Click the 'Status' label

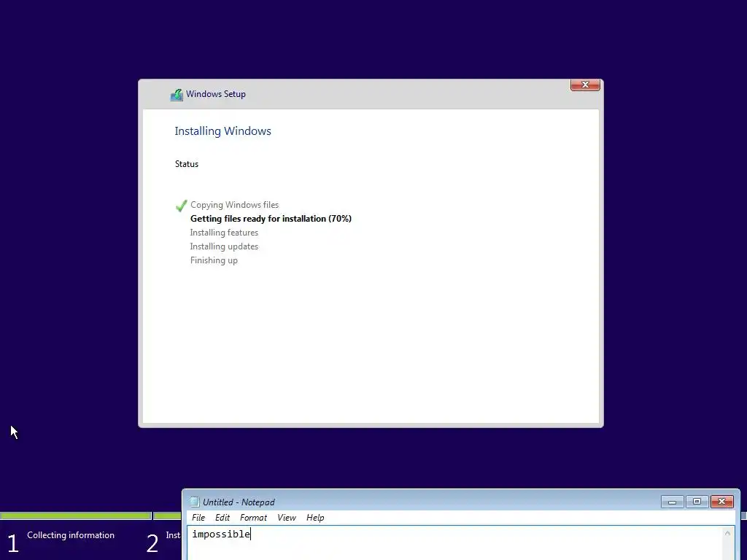pyautogui.click(x=186, y=164)
